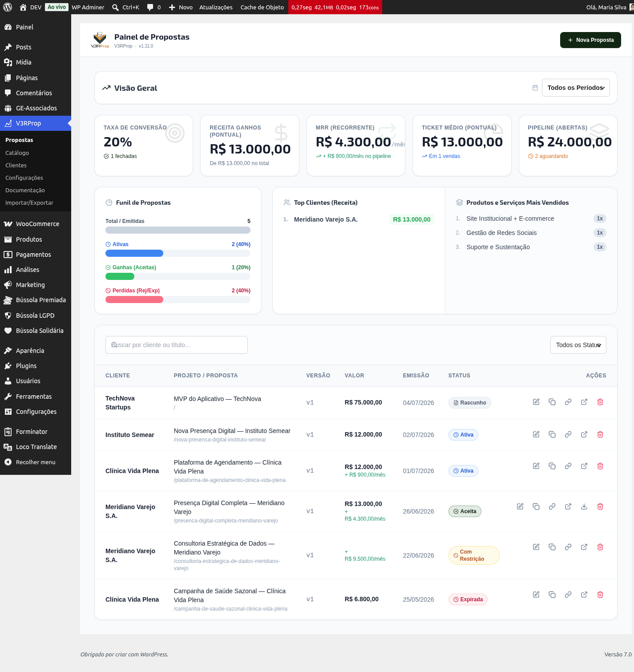The width and height of the screenshot is (634, 672).
Task: Delete Consultoria Estratégica de Dados proposal
Action: pyautogui.click(x=600, y=547)
